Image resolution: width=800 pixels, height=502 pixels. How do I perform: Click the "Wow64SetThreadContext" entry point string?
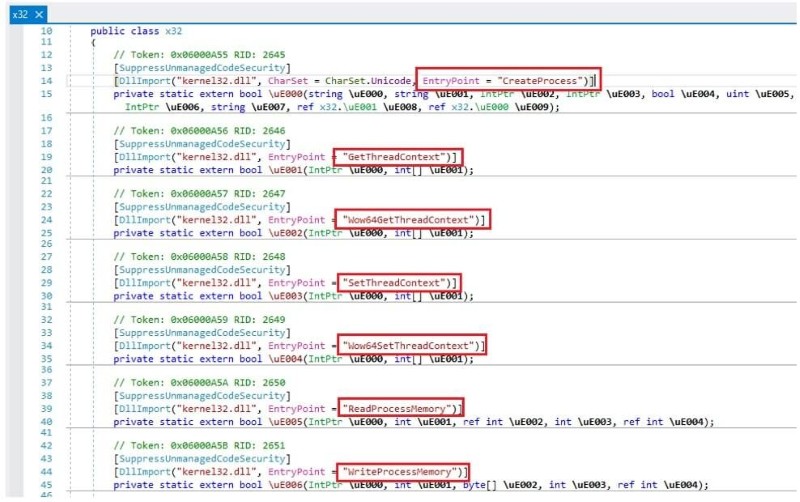410,346
